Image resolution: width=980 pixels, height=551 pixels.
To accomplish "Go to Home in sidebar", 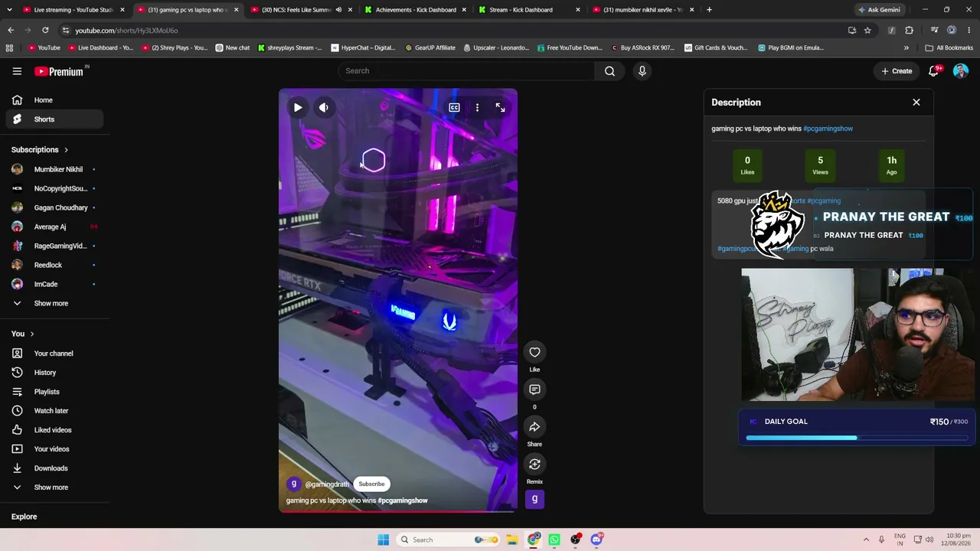I will click(x=54, y=100).
